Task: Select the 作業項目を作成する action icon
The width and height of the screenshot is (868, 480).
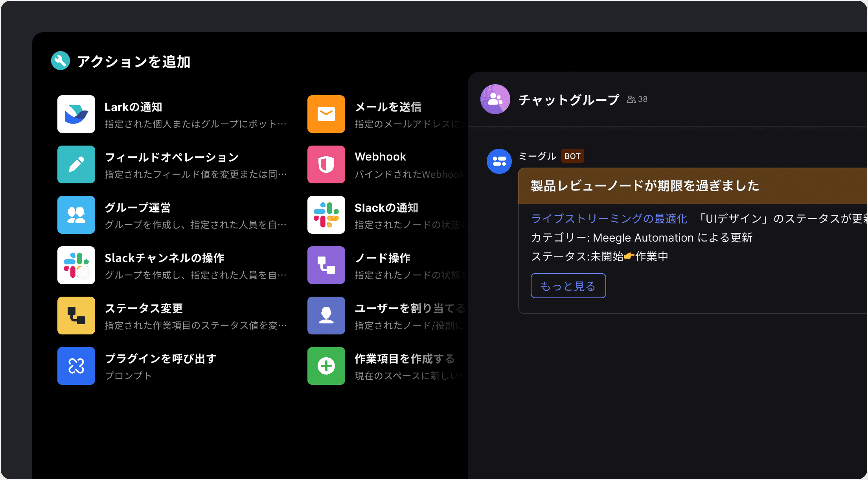Action: point(326,366)
